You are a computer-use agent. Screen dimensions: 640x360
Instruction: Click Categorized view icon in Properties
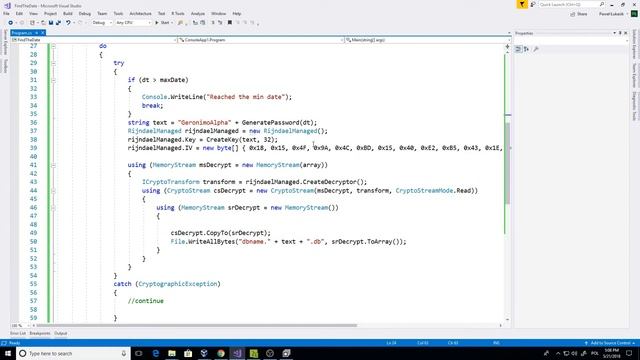point(518,49)
